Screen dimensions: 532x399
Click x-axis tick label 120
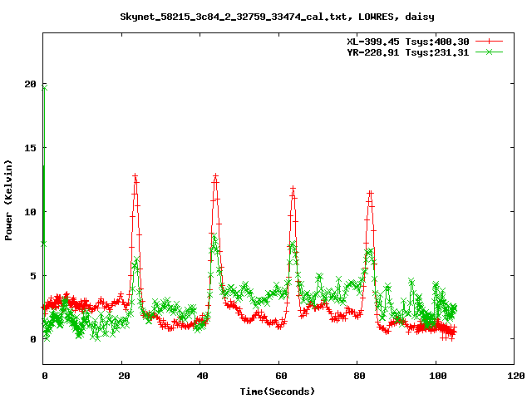(x=516, y=376)
